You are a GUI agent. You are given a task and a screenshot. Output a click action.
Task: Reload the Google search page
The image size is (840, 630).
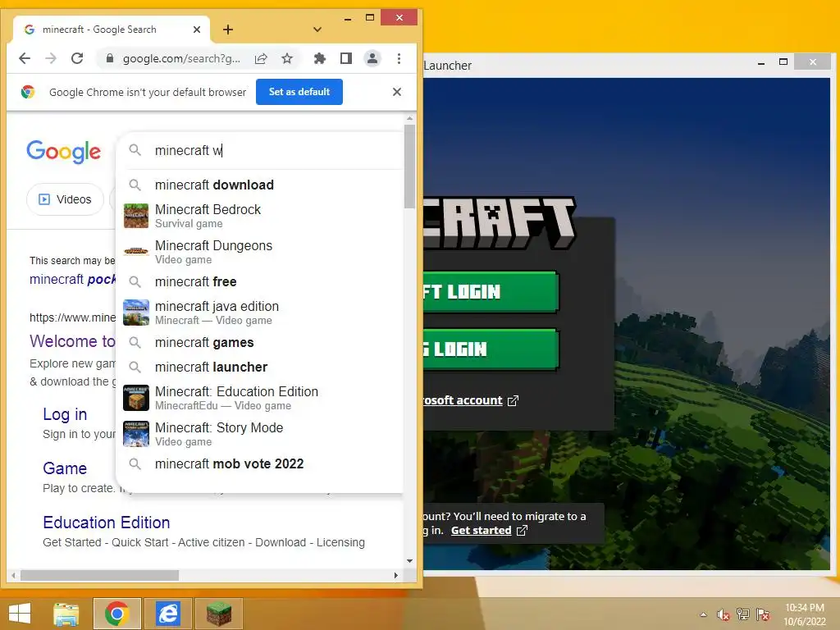pyautogui.click(x=77, y=58)
